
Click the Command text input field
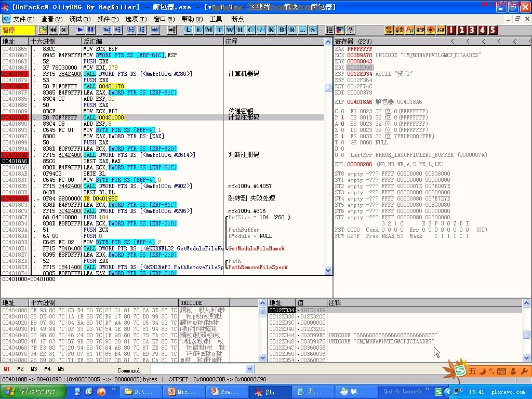click(x=197, y=369)
